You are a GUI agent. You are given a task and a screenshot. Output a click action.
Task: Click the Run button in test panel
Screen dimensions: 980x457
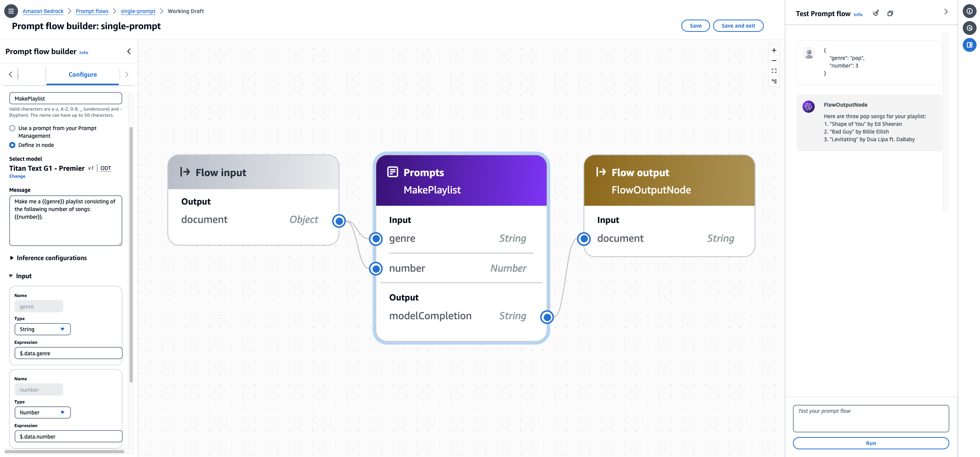pos(871,443)
